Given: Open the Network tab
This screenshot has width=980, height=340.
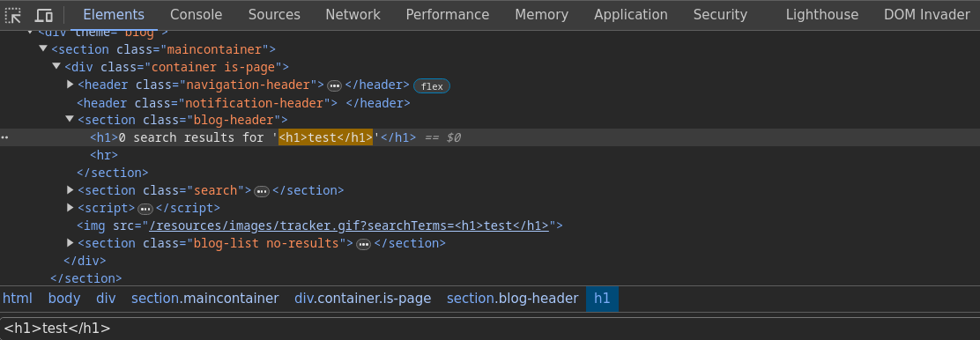Looking at the screenshot, I should tap(353, 14).
